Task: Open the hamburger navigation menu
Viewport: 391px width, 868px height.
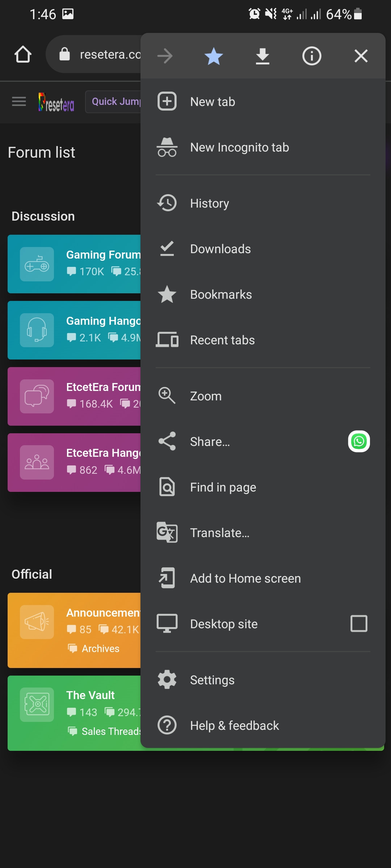Action: click(x=19, y=102)
